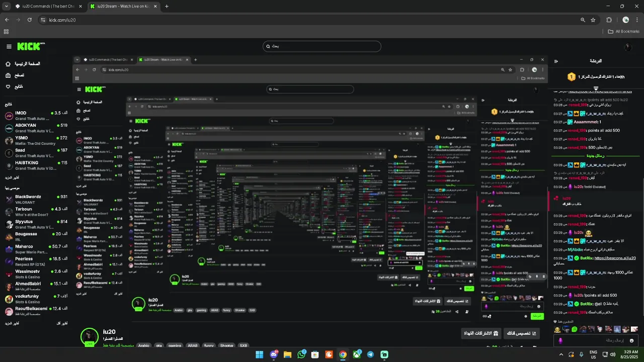644x362 pixels.
Task: Open the emoji picker in chat box
Action: (x=631, y=340)
